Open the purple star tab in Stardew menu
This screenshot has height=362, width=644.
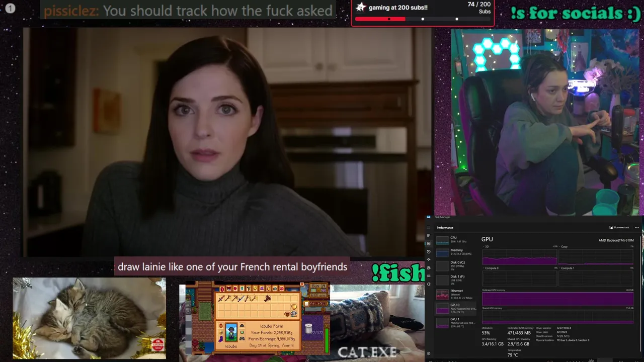(262, 289)
